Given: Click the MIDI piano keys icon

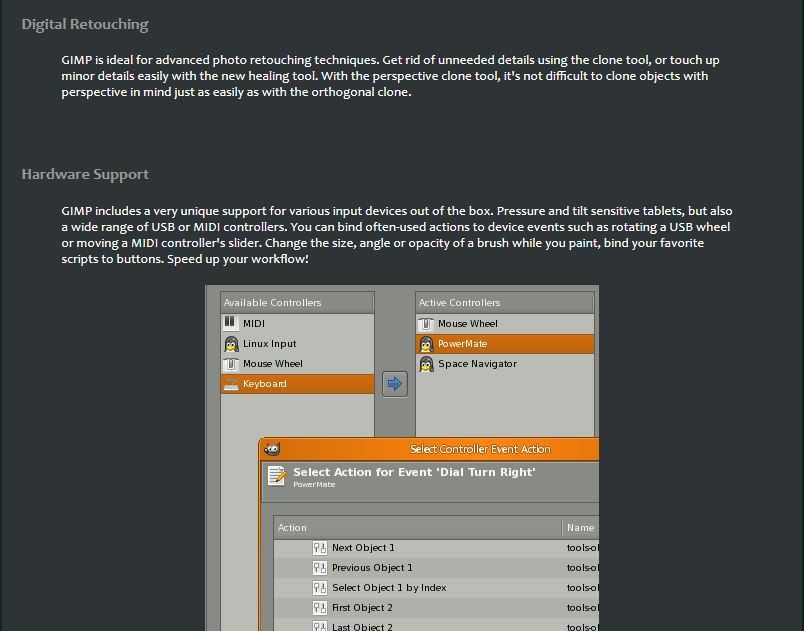Looking at the screenshot, I should click(230, 323).
